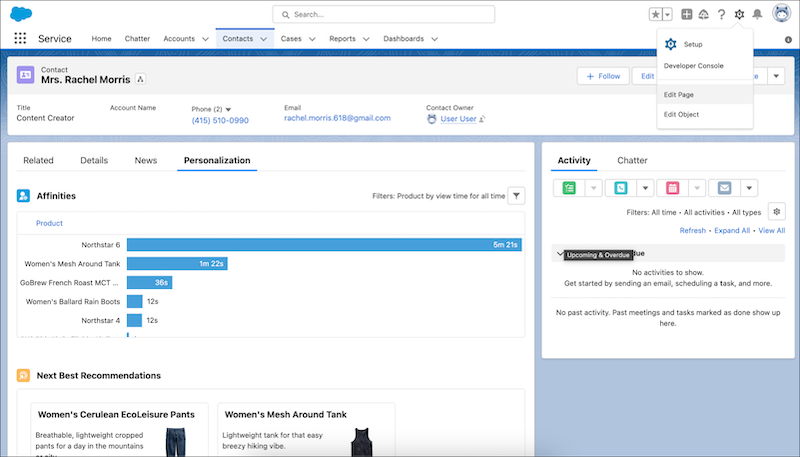Click the info icon at nav bar end
The height and width of the screenshot is (457, 800).
pyautogui.click(x=788, y=39)
